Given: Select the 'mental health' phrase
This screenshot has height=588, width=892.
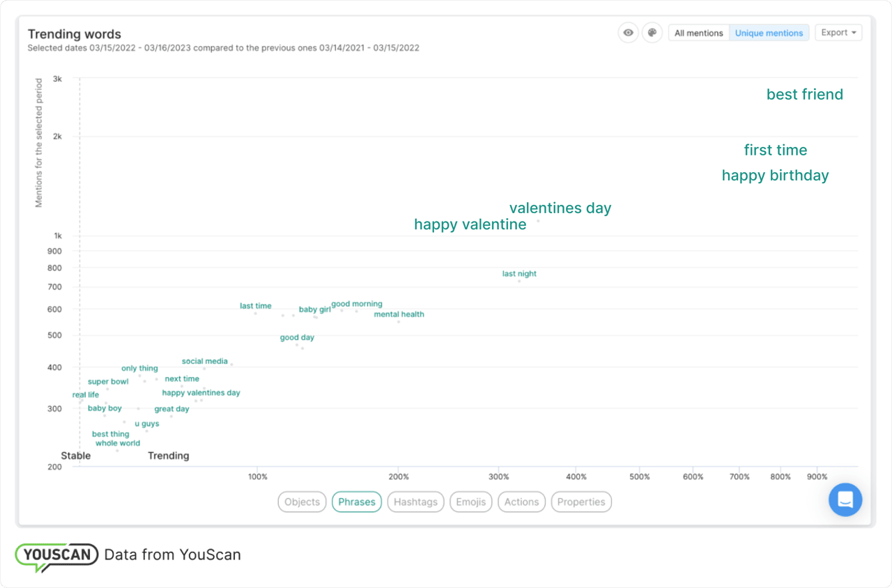Looking at the screenshot, I should pyautogui.click(x=399, y=314).
